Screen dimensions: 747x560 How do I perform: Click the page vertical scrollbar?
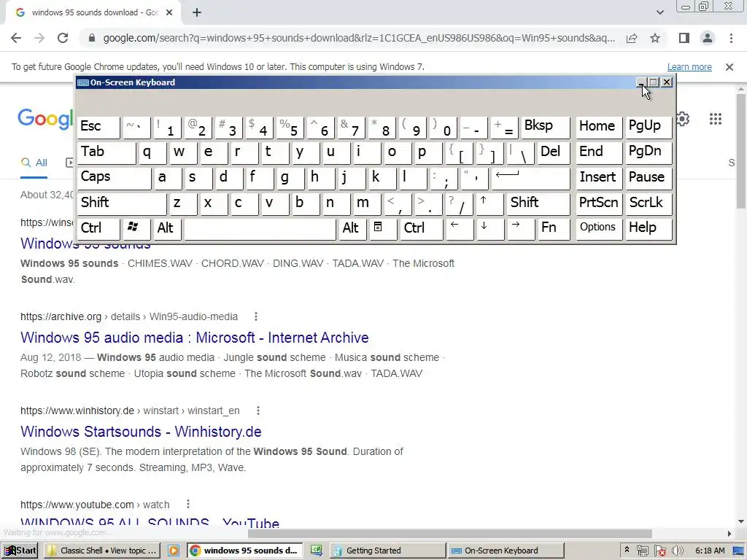741,150
